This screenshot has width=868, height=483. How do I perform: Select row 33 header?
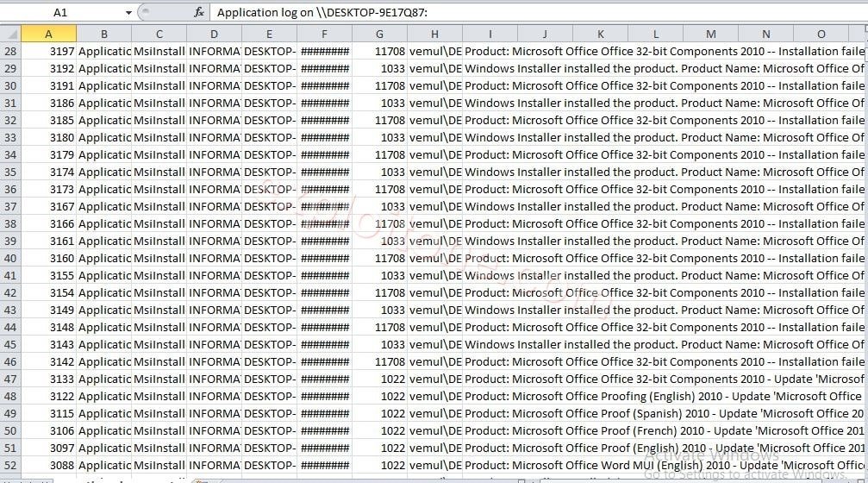(x=10, y=137)
